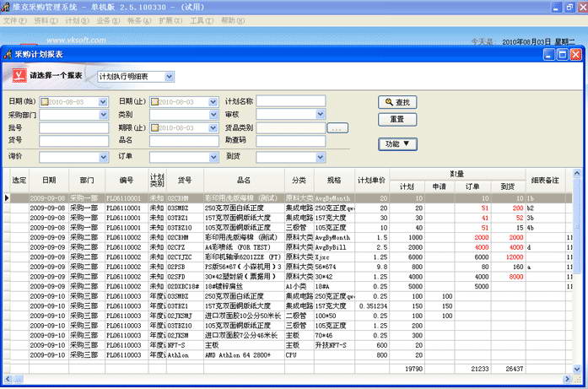Toggle the 日期(止) date checkbox

pyautogui.click(x=154, y=102)
